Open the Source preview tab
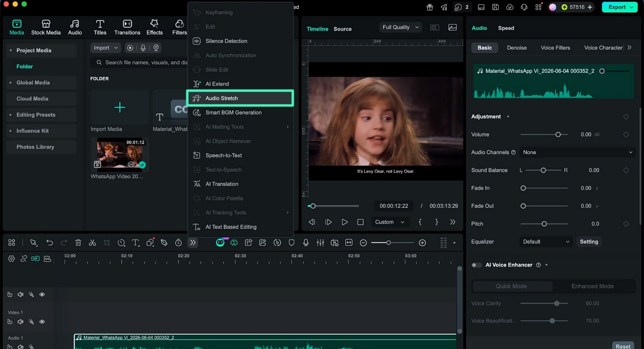Viewport: 644px width, 349px height. tap(342, 29)
